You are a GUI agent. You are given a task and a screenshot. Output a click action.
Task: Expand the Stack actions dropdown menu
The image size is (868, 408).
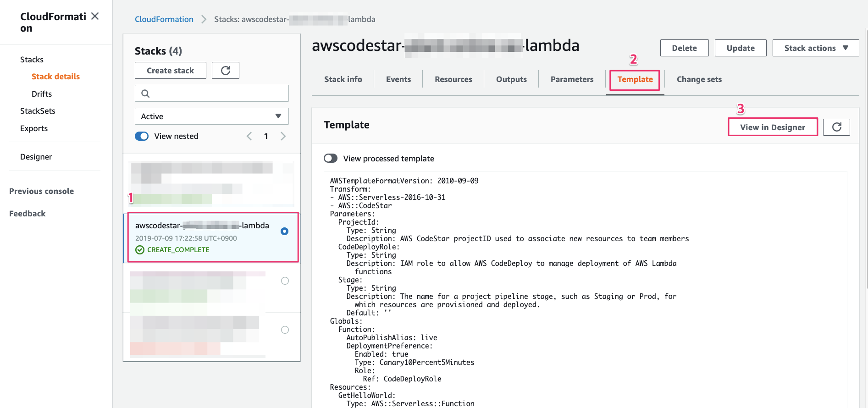816,48
